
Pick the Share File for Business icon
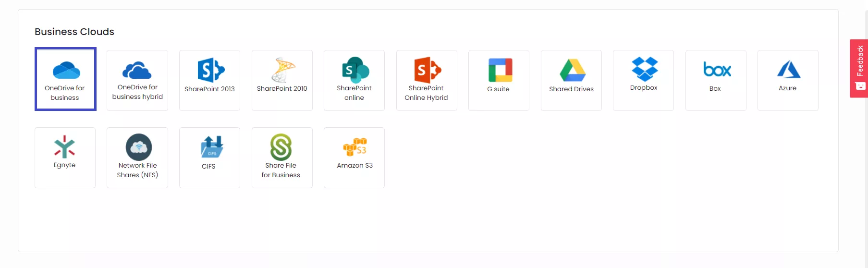point(281,147)
